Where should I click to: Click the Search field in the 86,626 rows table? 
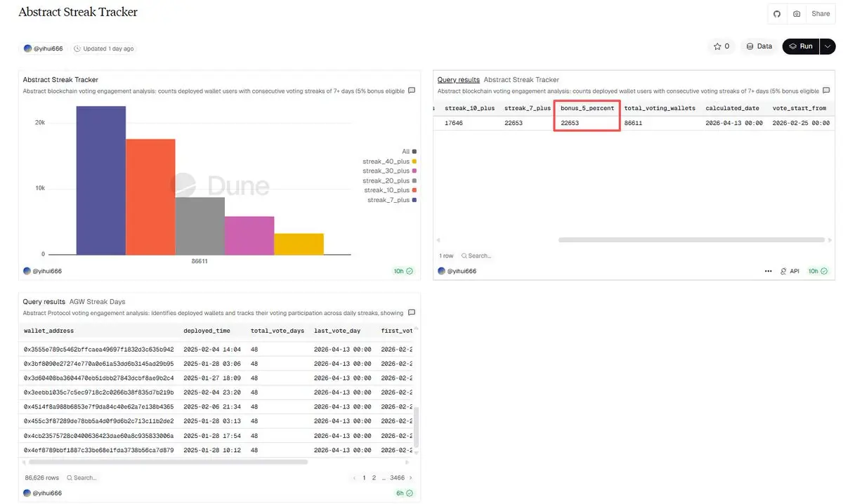[82, 478]
